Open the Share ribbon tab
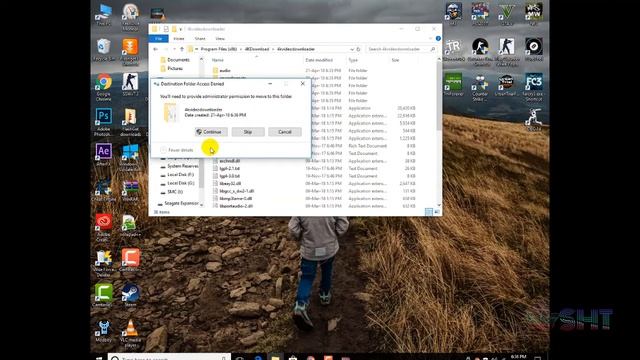 pos(200,38)
